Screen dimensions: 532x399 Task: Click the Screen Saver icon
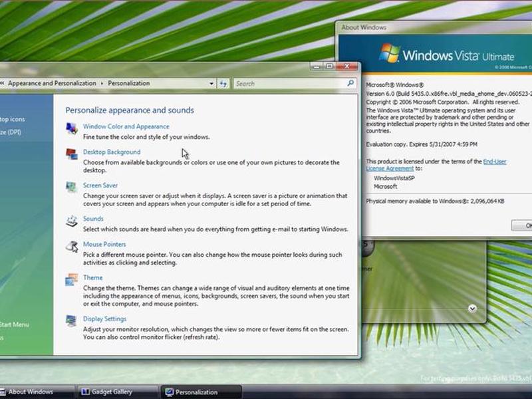72,187
